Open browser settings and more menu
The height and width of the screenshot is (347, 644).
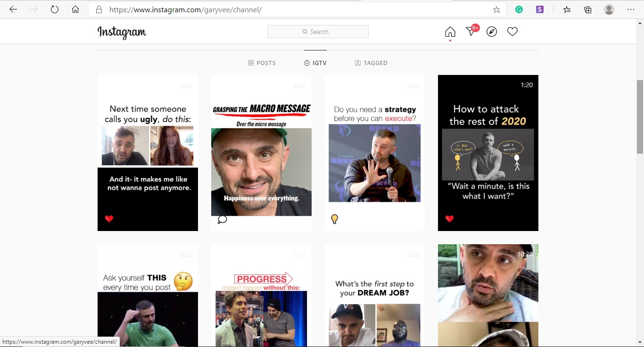[x=631, y=9]
